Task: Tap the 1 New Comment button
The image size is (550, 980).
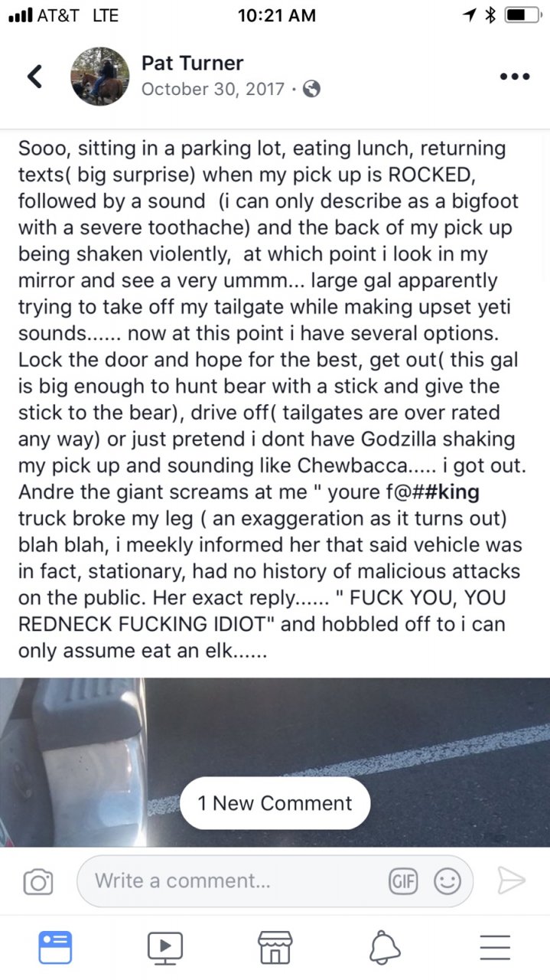Action: pyautogui.click(x=275, y=803)
